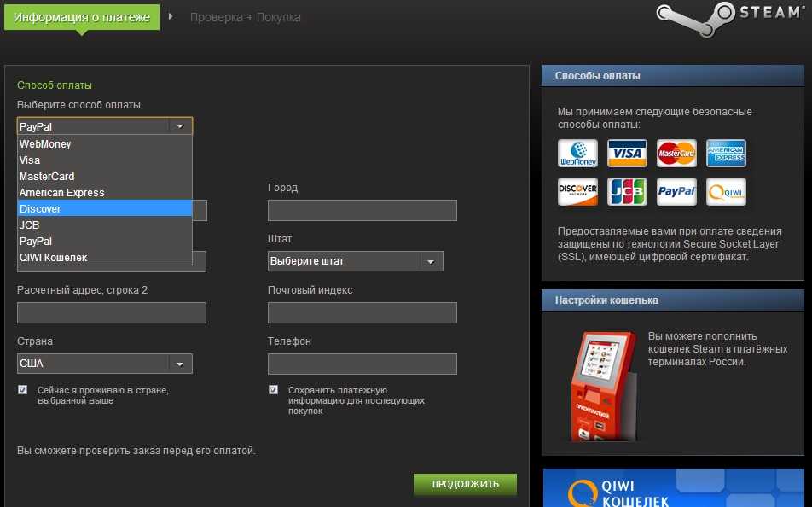Screen dimensions: 812x507
Task: Click the 'Настройки кошелька' panel header
Action: [x=673, y=300]
